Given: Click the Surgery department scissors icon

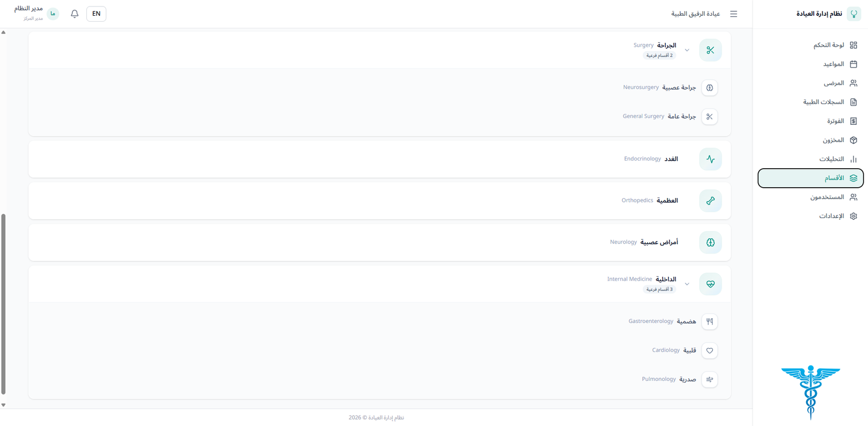Looking at the screenshot, I should tap(710, 50).
